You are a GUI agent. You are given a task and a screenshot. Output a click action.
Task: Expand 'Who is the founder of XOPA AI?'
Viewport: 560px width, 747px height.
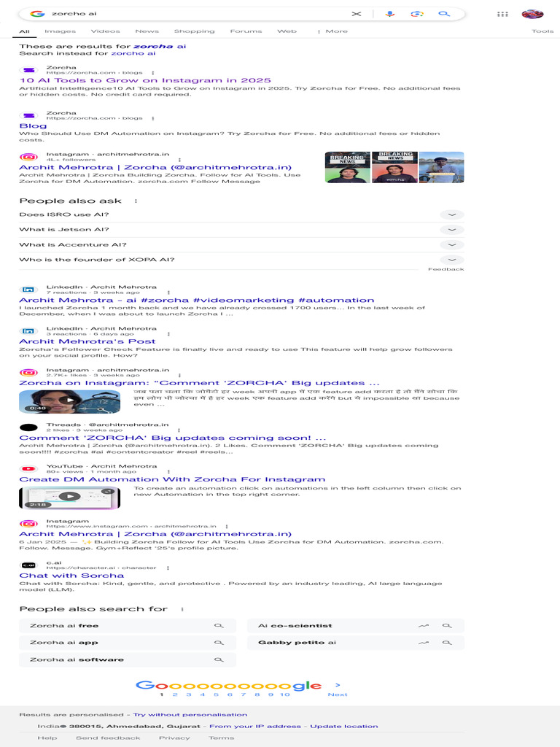pos(241,260)
